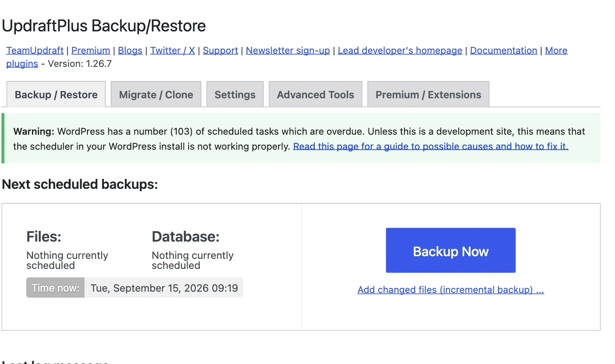Click the Database: heading
The height and width of the screenshot is (364, 615).
tap(185, 237)
